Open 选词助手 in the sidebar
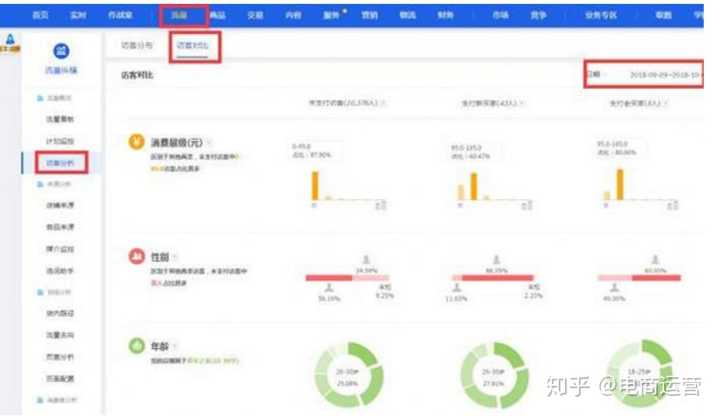This screenshot has height=416, width=720. click(60, 271)
